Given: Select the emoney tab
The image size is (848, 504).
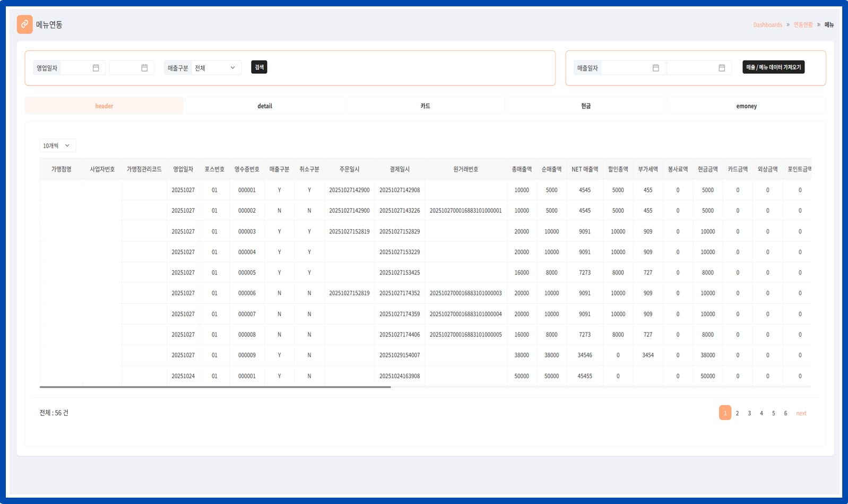Looking at the screenshot, I should [x=746, y=106].
